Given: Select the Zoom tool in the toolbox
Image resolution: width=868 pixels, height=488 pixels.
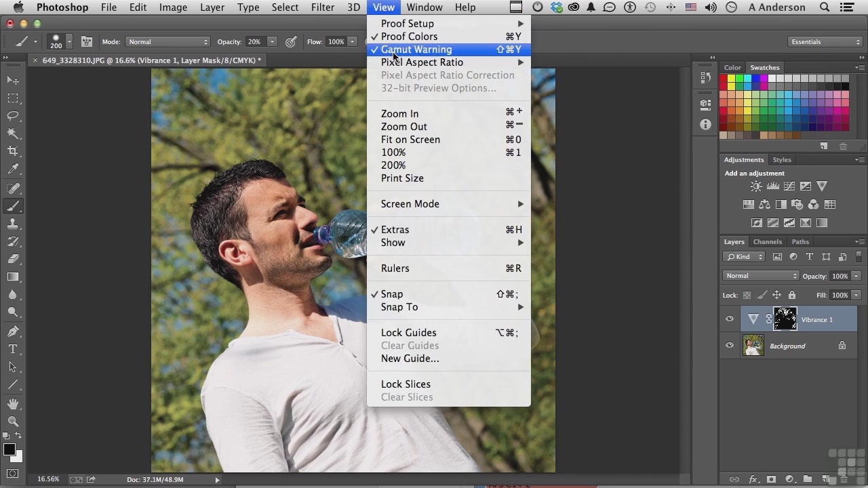Looking at the screenshot, I should pos(13,422).
